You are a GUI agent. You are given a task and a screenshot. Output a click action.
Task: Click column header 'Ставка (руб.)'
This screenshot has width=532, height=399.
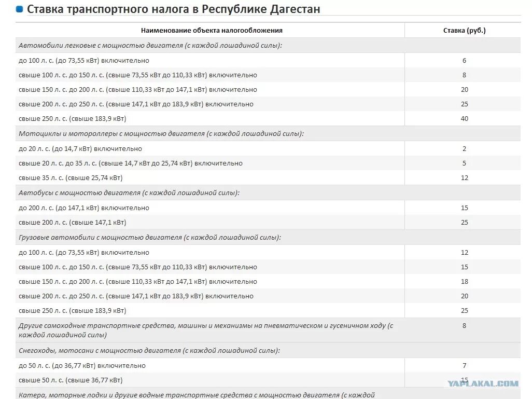click(x=464, y=31)
